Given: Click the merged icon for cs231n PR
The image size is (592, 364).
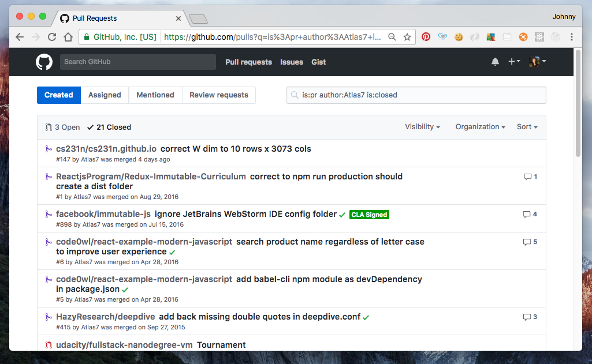Looking at the screenshot, I should (49, 149).
